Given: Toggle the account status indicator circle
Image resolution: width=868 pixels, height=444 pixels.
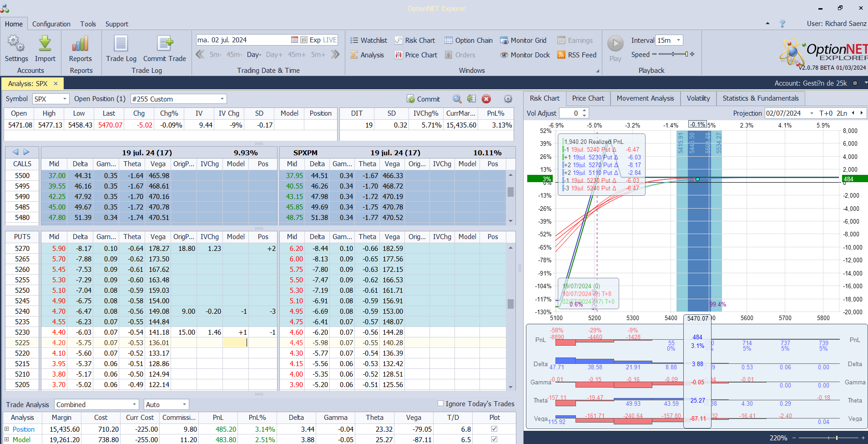Looking at the screenshot, I should point(855,83).
